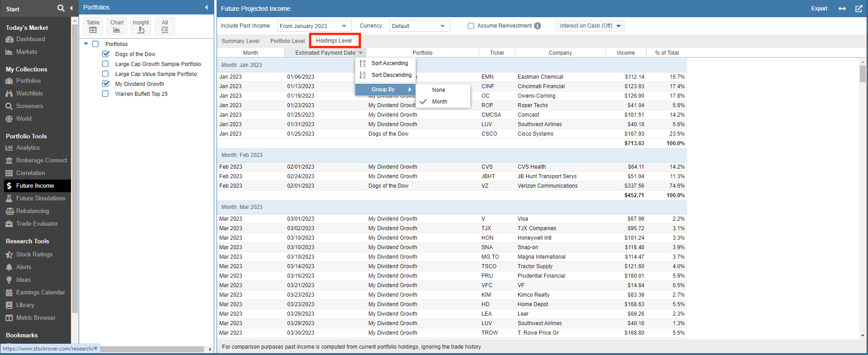Collapse the Start sidebar with arrow icon
868x355 pixels.
tap(71, 8)
